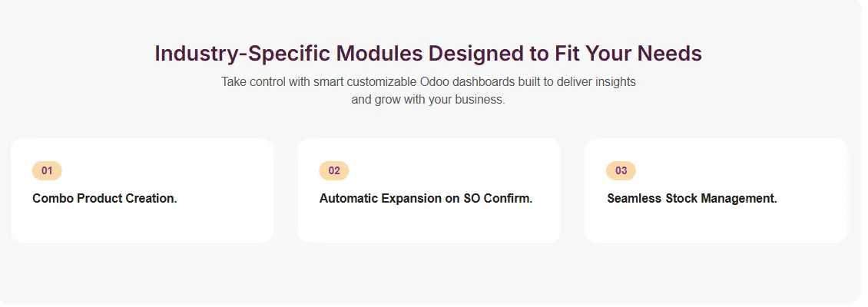Click the word Needs in the heading
This screenshot has width=868, height=307.
click(x=668, y=54)
